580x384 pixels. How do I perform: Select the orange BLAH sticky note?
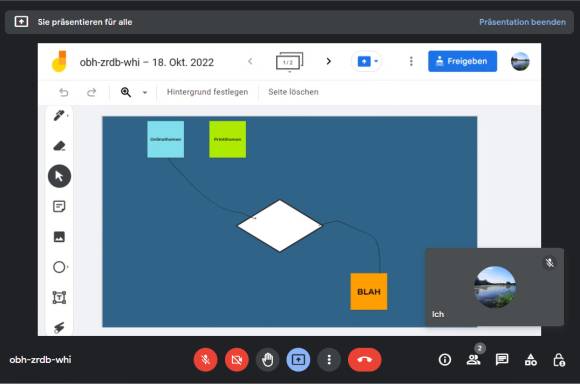tap(369, 292)
